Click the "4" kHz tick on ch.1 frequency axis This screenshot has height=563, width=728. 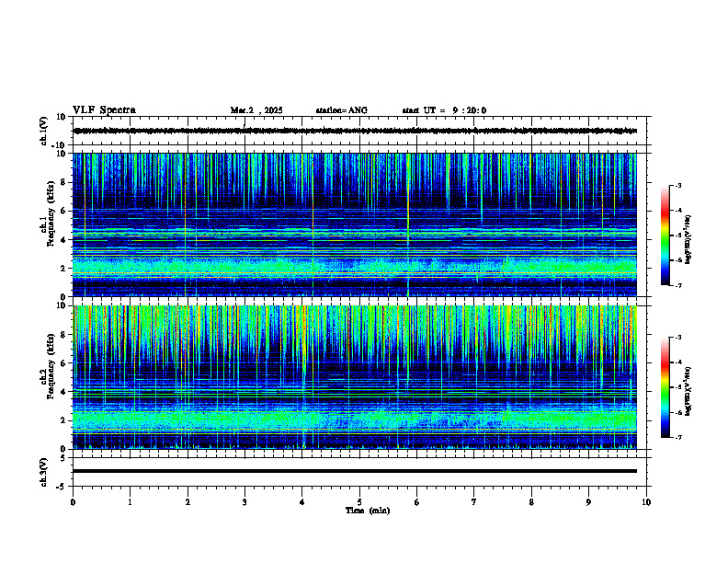[x=64, y=240]
